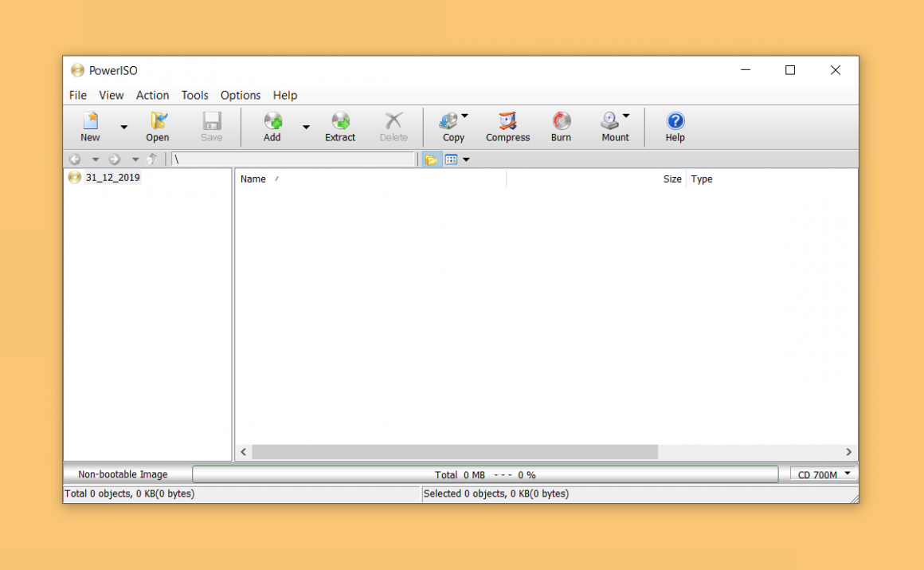Expand the Add button dropdown arrow
The image size is (924, 570).
pos(306,127)
